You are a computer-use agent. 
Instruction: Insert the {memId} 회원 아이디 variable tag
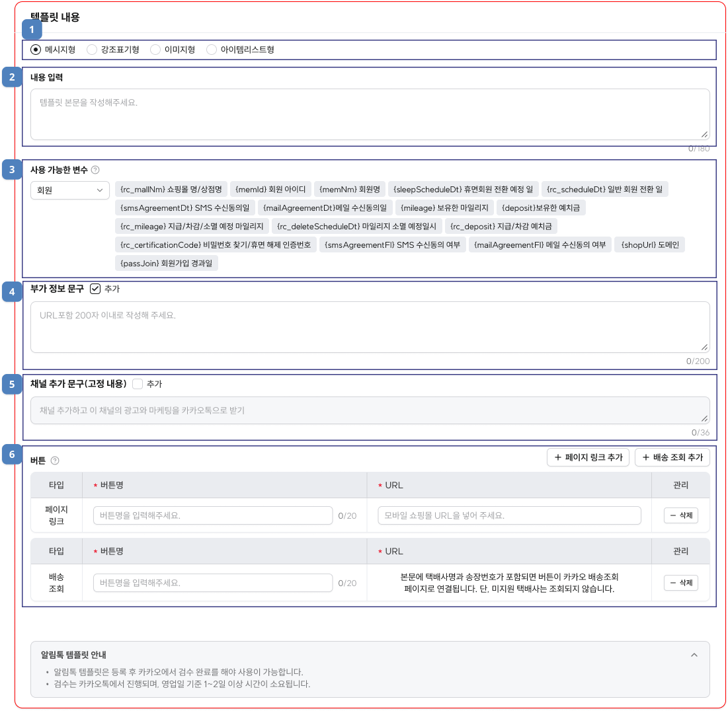270,190
